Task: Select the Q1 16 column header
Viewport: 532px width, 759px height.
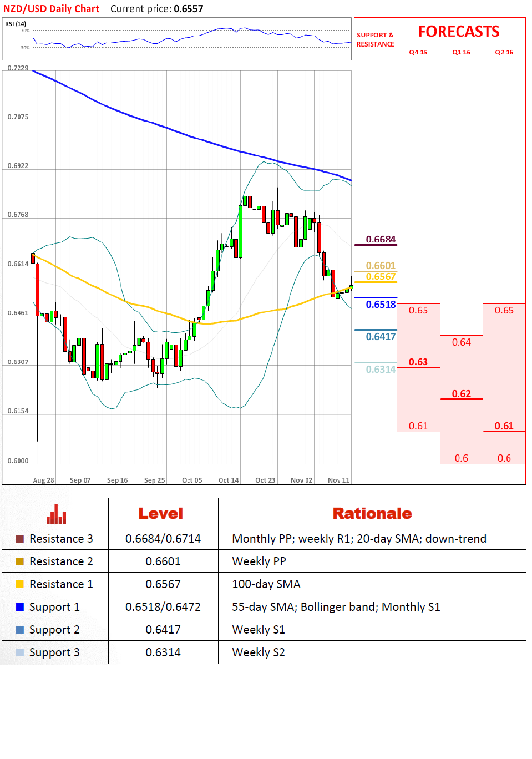Action: [462, 52]
